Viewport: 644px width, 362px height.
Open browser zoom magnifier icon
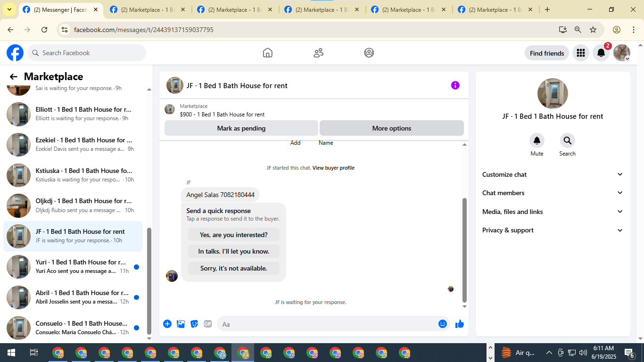(x=578, y=30)
